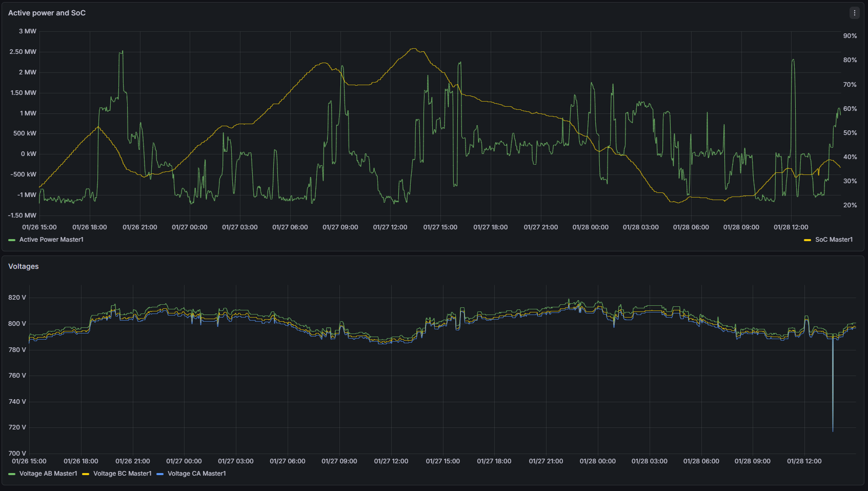The width and height of the screenshot is (868, 491).
Task: Pick color via yellow SoC Master1 swatch
Action: 808,240
